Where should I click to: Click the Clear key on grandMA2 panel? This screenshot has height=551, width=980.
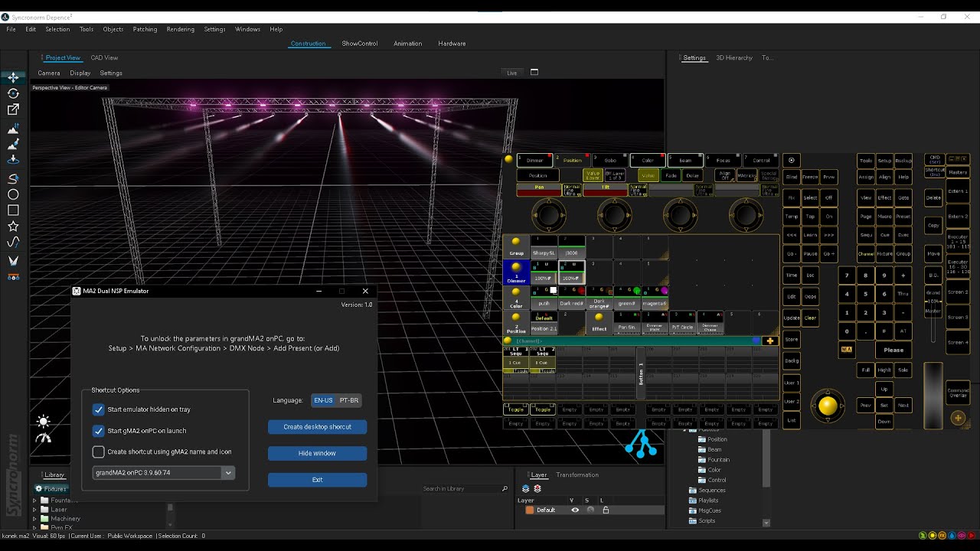(810, 318)
